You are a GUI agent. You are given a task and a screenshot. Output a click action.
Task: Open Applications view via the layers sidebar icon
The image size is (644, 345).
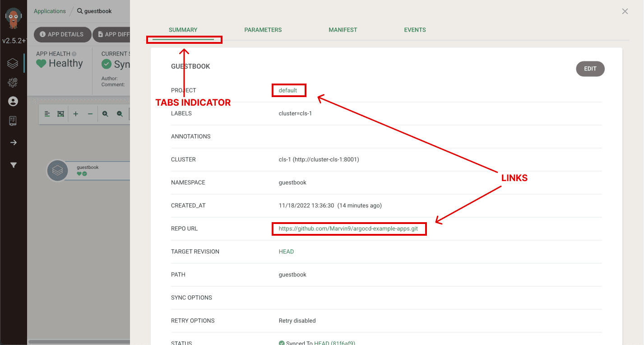pyautogui.click(x=13, y=63)
